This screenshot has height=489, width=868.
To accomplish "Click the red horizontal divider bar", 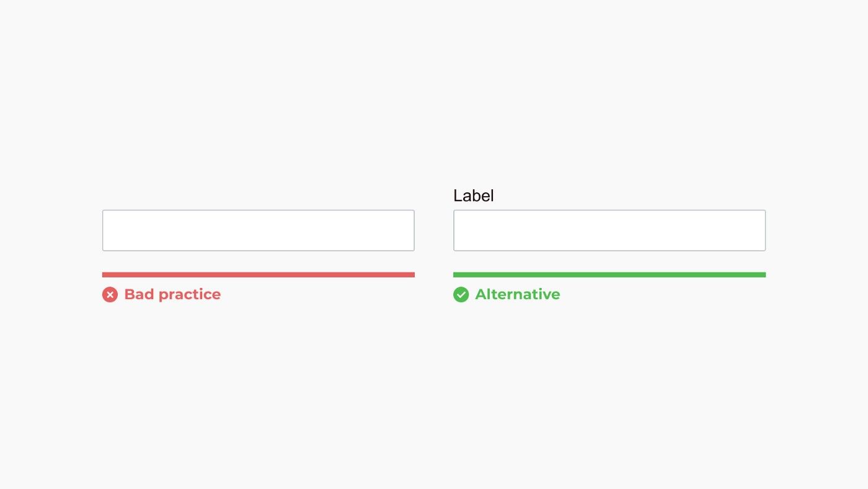I will 259,275.
